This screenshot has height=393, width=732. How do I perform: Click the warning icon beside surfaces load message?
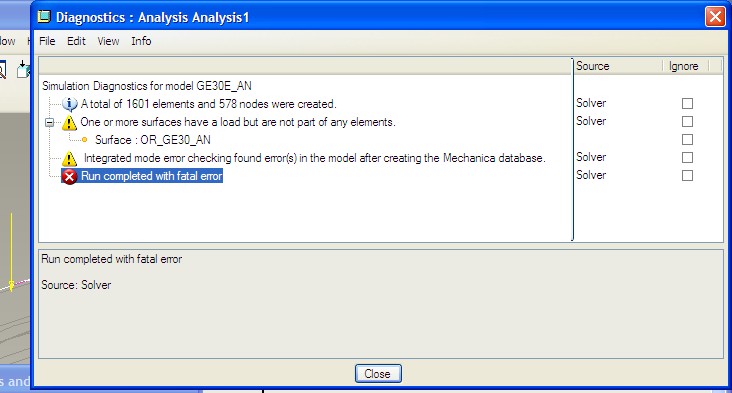coord(69,123)
